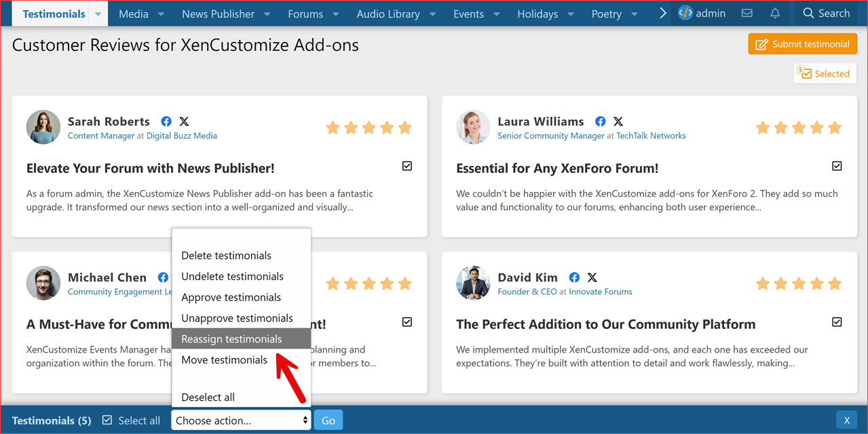
Task: Check the selection checkbox on Sarah Roberts' testimonial
Action: pyautogui.click(x=407, y=165)
